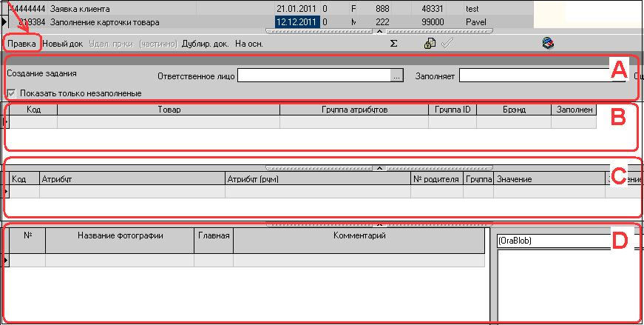The height and width of the screenshot is (325, 644).
Task: Click the Атрибут column header
Action: [132, 179]
